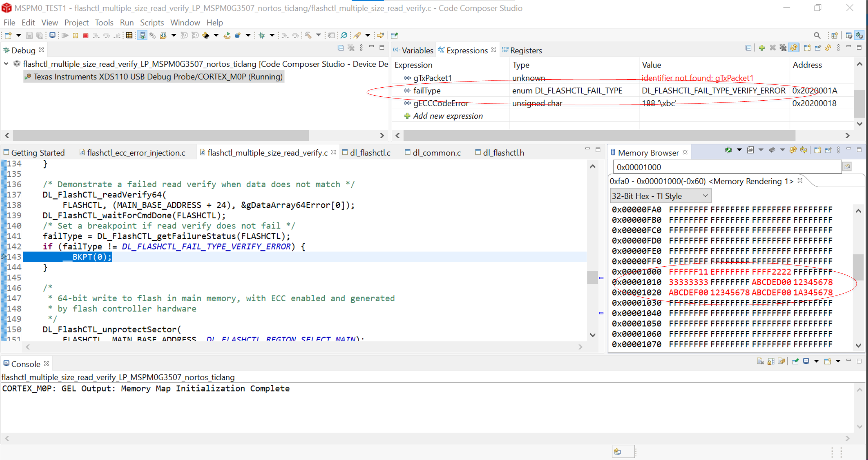Click Collapse All in Expressions toolbar
The width and height of the screenshot is (868, 460).
(x=748, y=48)
